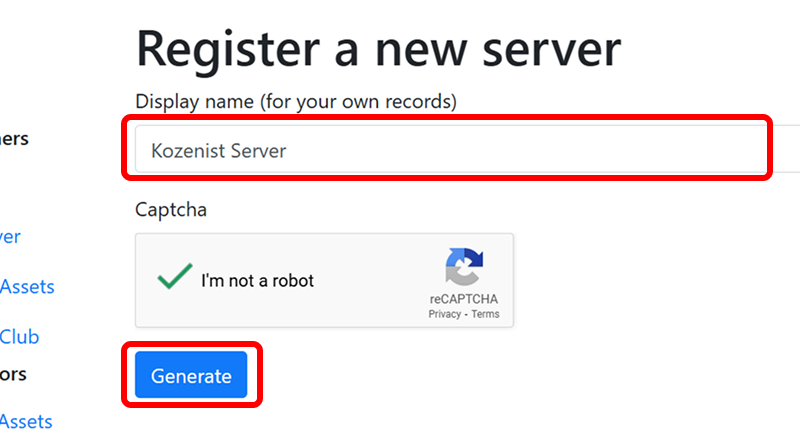Open the upper Assets sidebar link
The width and height of the screenshot is (800, 436).
tap(27, 287)
